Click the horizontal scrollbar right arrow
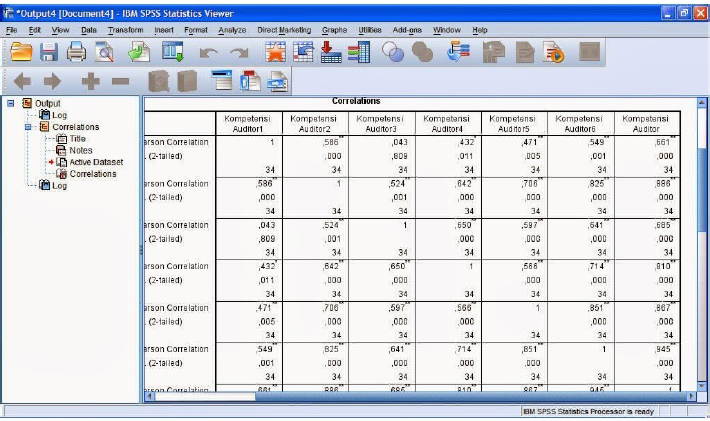The width and height of the screenshot is (710, 421). click(690, 396)
